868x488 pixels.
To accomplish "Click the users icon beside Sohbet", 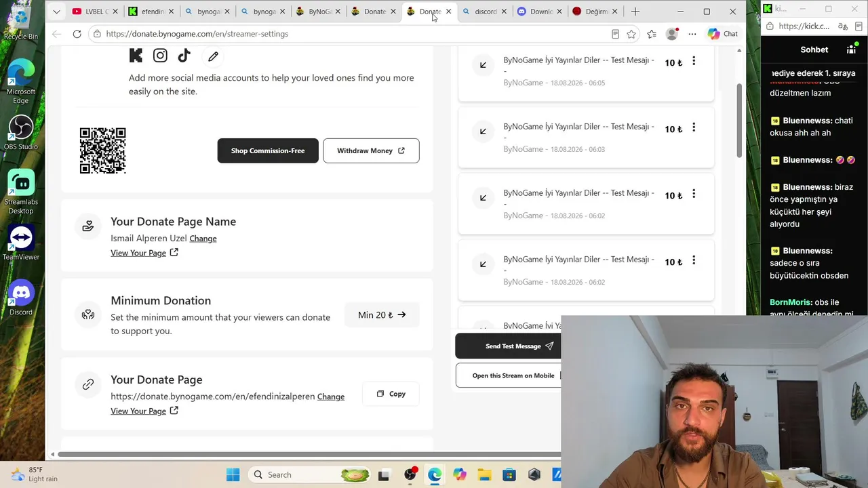I will tap(851, 49).
